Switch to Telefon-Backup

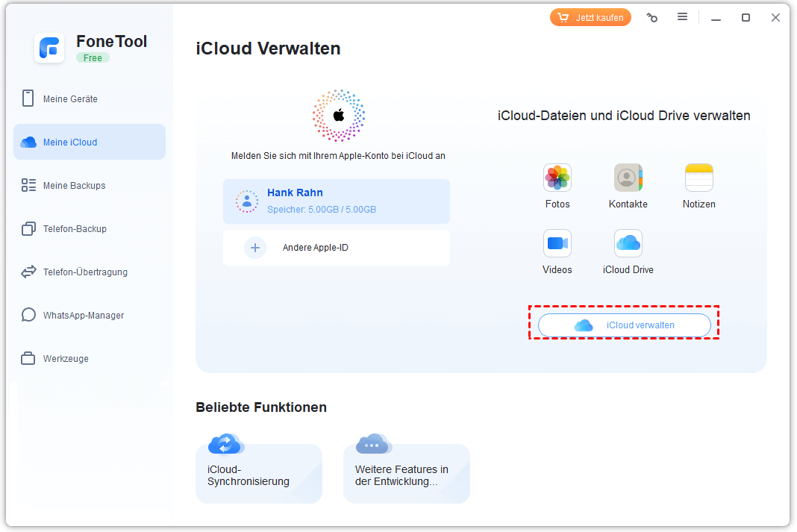pos(75,229)
